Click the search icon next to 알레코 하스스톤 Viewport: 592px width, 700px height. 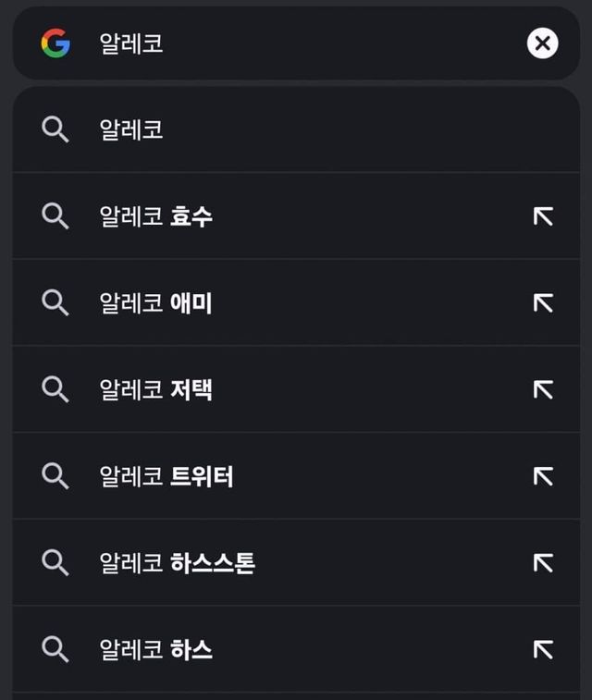[55, 562]
